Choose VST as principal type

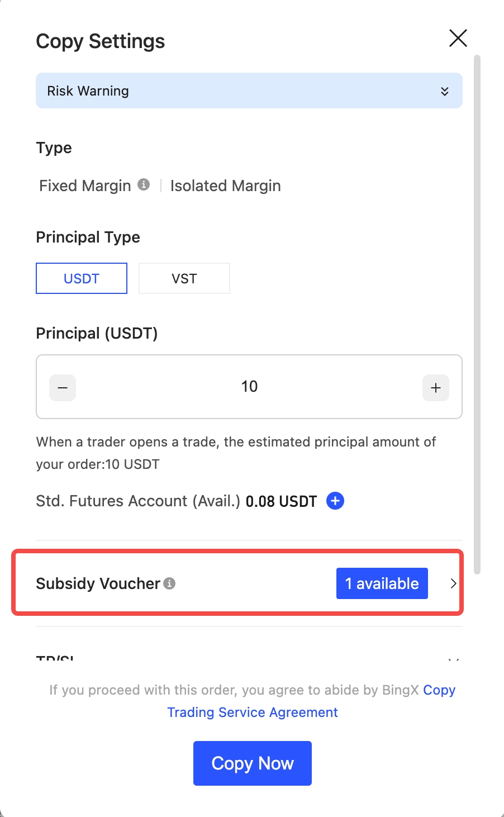[184, 278]
